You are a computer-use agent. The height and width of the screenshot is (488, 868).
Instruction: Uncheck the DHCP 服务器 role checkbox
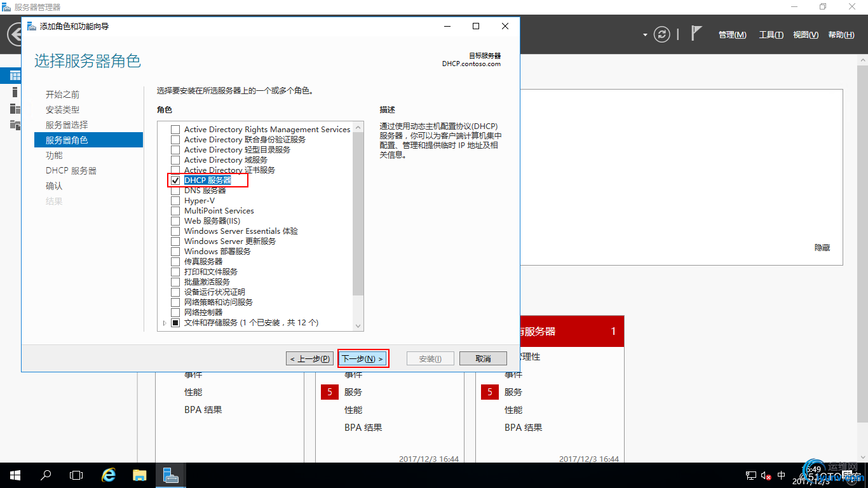click(x=175, y=180)
